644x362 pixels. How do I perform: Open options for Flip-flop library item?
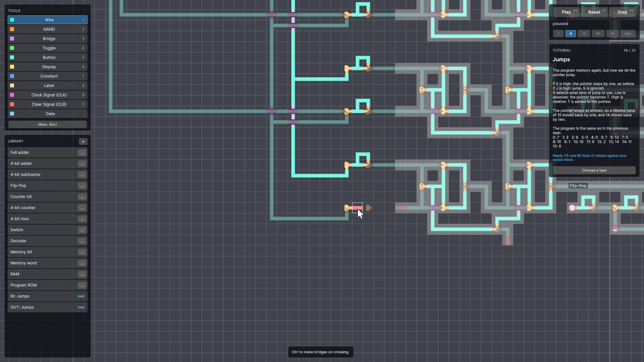coord(82,186)
